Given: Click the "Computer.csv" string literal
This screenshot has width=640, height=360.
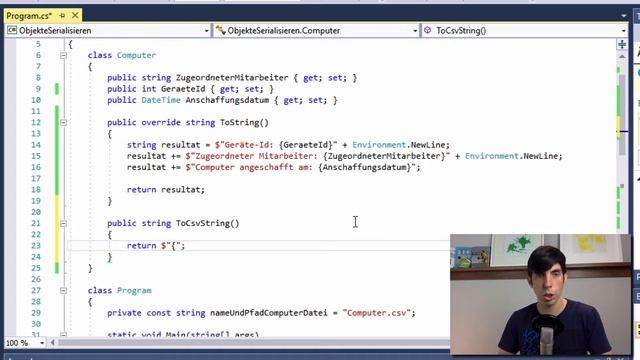Looking at the screenshot, I should 376,313.
